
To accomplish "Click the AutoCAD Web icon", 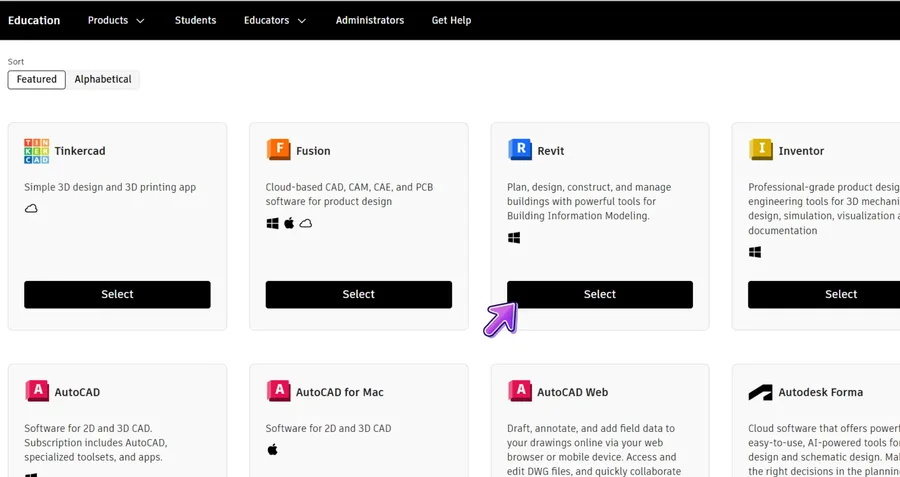I will click(x=519, y=391).
